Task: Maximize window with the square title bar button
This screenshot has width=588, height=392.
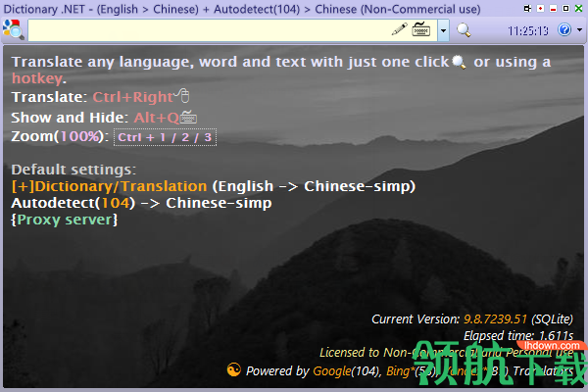Action: coord(565,8)
